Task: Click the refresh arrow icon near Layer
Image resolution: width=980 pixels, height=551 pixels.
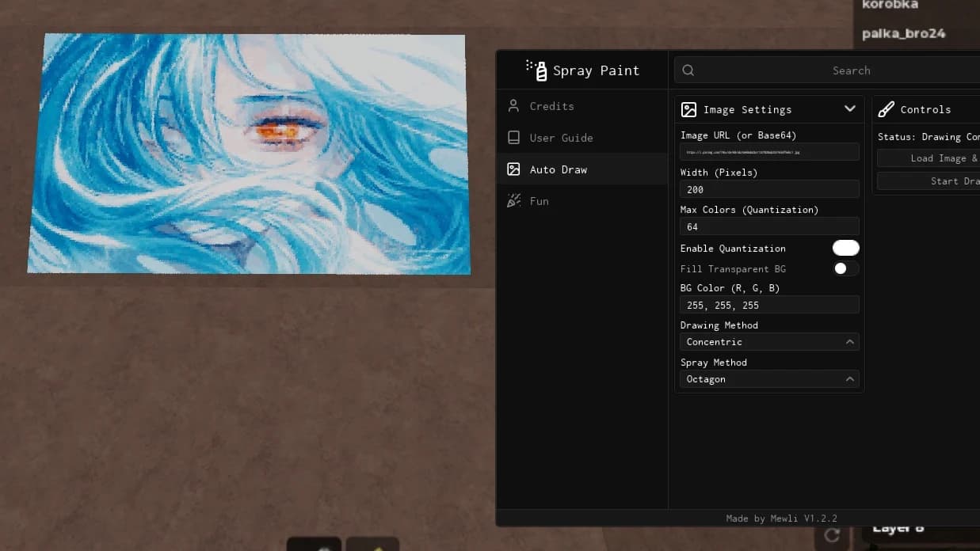Action: [832, 535]
